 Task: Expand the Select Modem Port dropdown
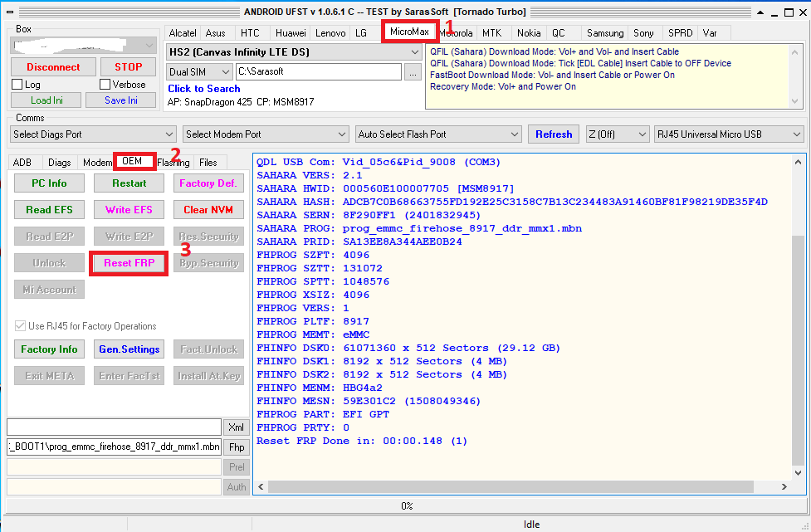point(266,134)
